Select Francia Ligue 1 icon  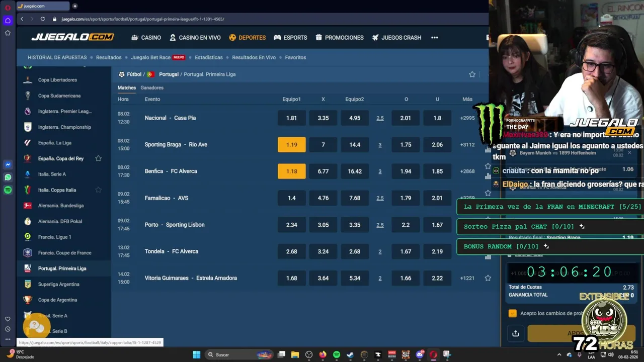pyautogui.click(x=28, y=237)
